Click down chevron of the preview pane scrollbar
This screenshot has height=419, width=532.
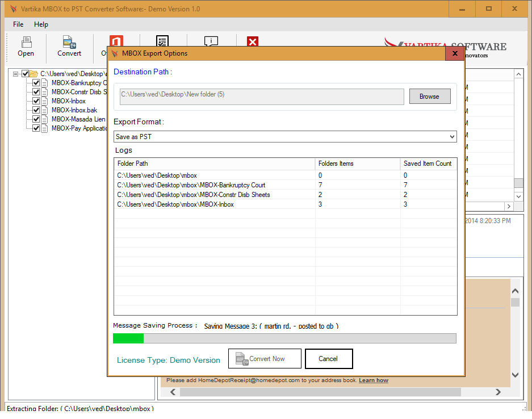coord(515,375)
